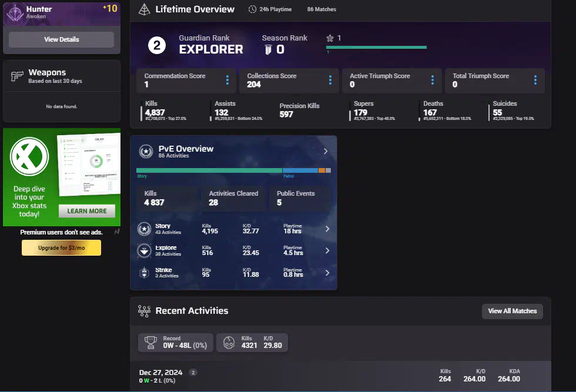
Task: Click the Record trophy icon
Action: pos(150,343)
